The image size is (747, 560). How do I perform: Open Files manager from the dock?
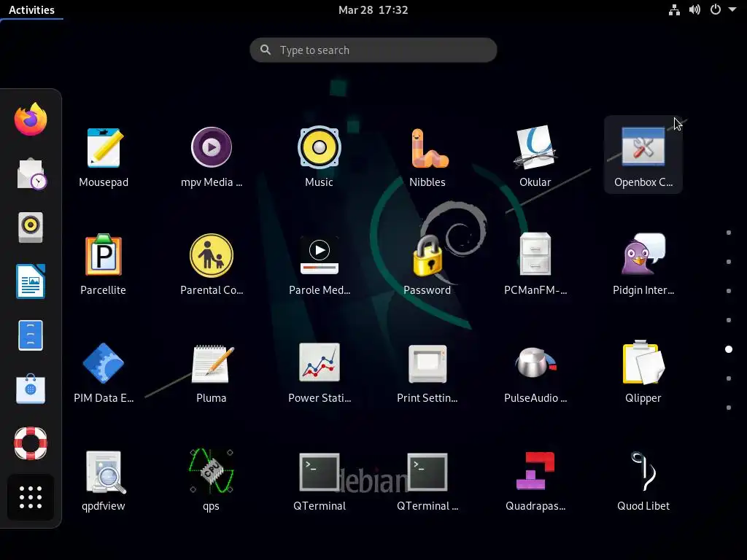(31, 335)
